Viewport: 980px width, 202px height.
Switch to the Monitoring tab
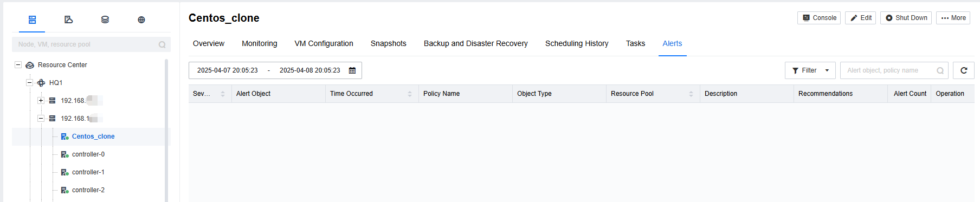[x=260, y=43]
